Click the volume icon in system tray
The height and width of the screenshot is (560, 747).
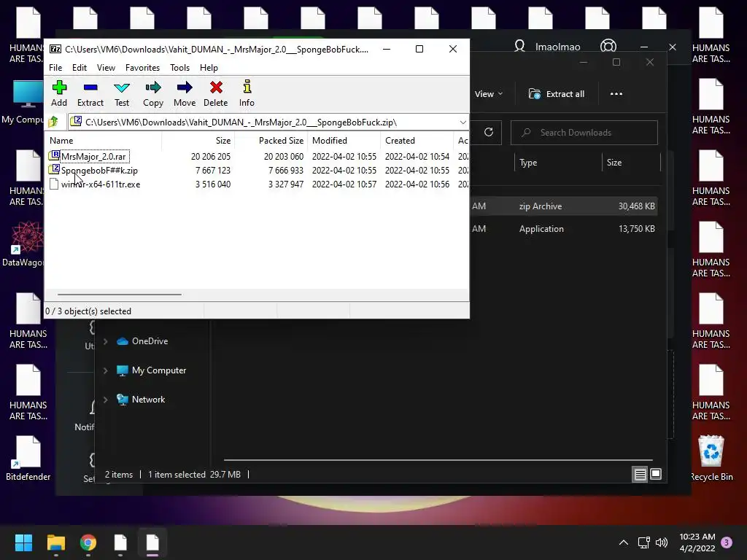coord(661,542)
